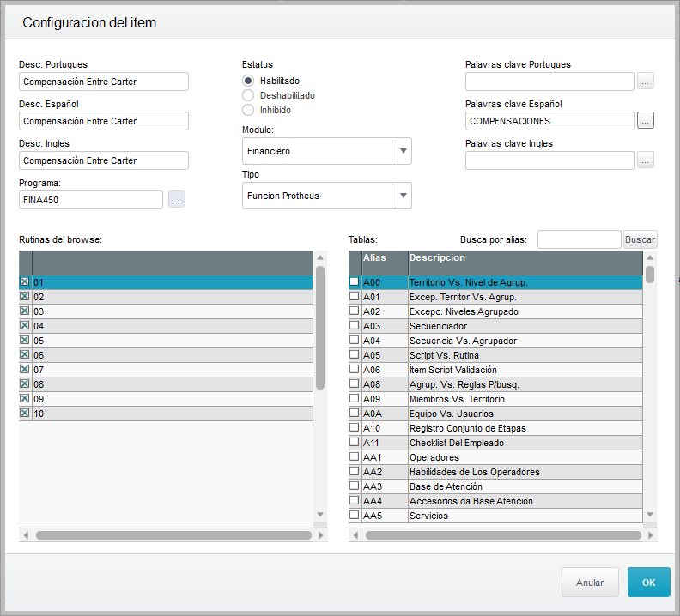Viewport: 680px width, 616px height.
Task: Select row 'Miembros Vs. Territorio'
Action: [x=495, y=399]
